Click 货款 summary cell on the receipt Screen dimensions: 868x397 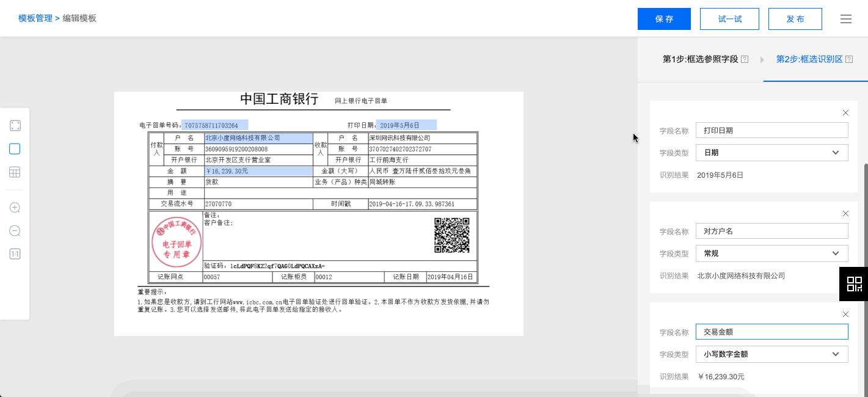click(x=211, y=182)
